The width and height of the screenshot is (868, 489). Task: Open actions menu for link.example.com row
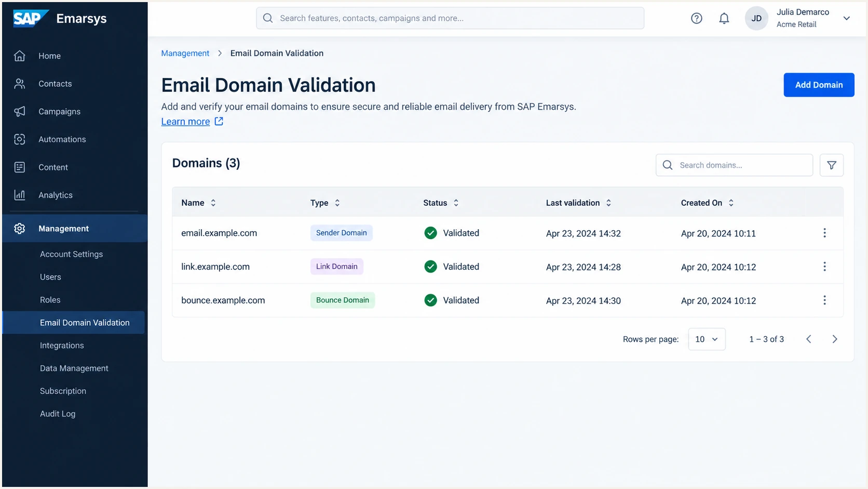point(824,267)
